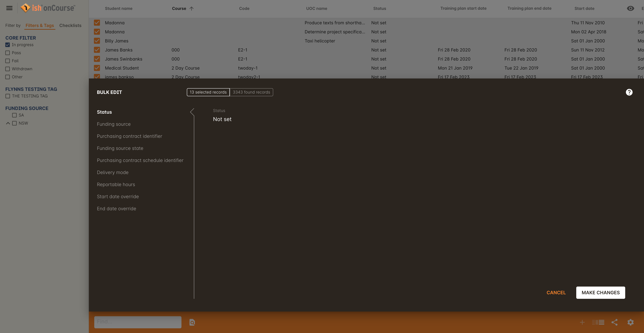Screen dimensions: 644x333
Task: Click the Find search input field
Action: (137, 322)
